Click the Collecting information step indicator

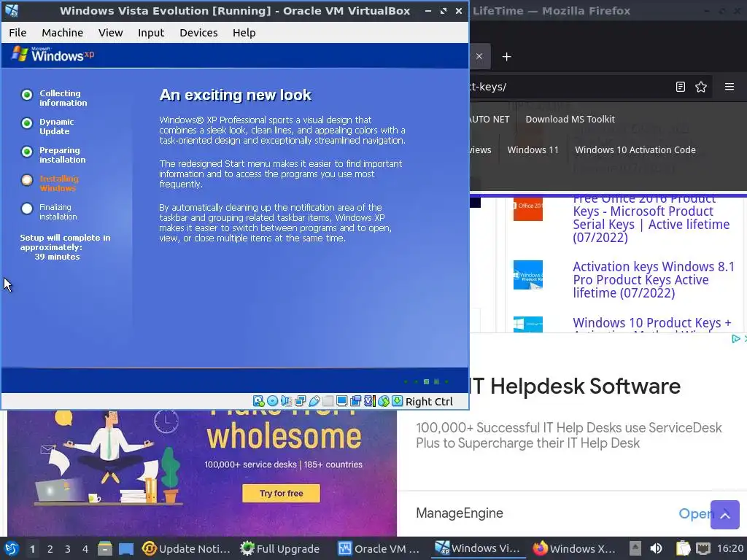27,95
